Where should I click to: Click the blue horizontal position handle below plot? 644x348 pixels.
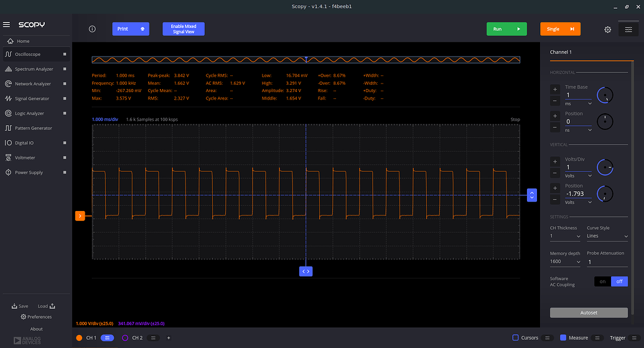(306, 271)
